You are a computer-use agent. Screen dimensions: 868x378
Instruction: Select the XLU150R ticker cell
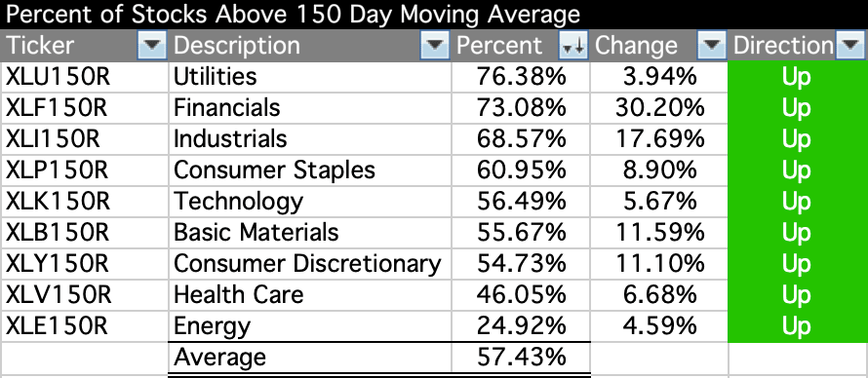(85, 76)
